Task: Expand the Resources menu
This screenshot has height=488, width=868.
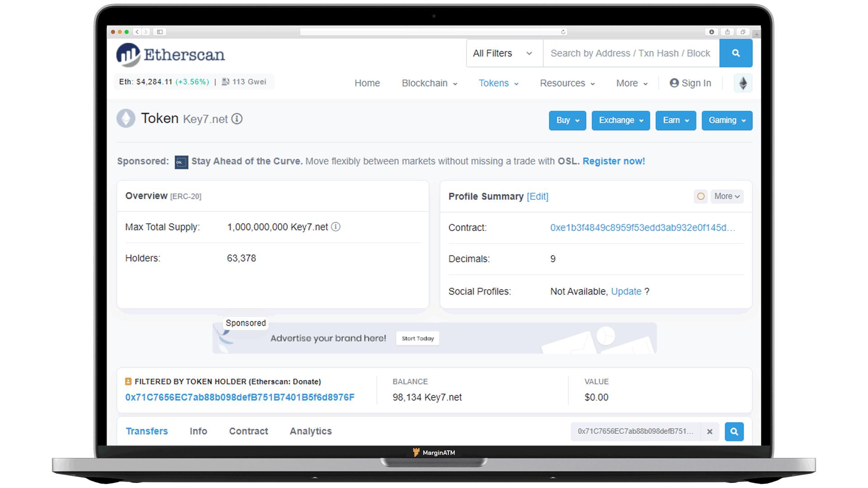Action: click(567, 83)
